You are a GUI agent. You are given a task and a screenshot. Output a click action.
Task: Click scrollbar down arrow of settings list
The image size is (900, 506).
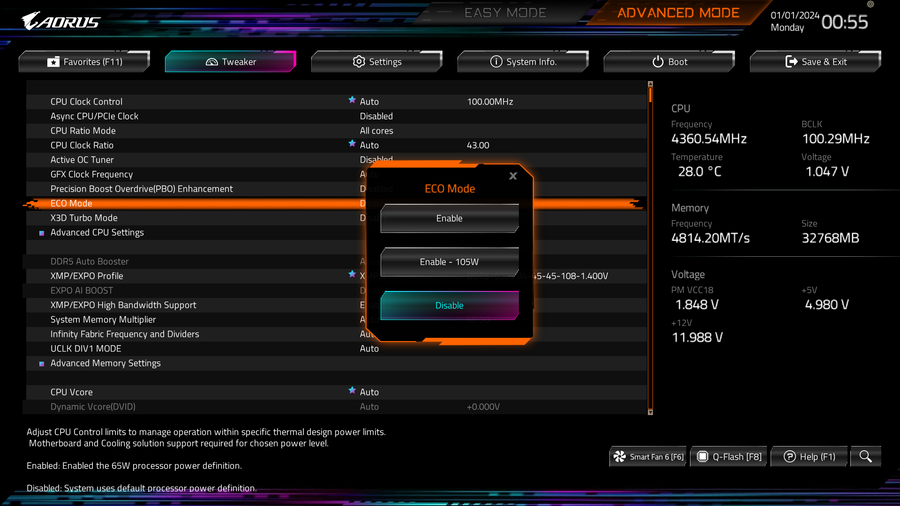point(650,411)
